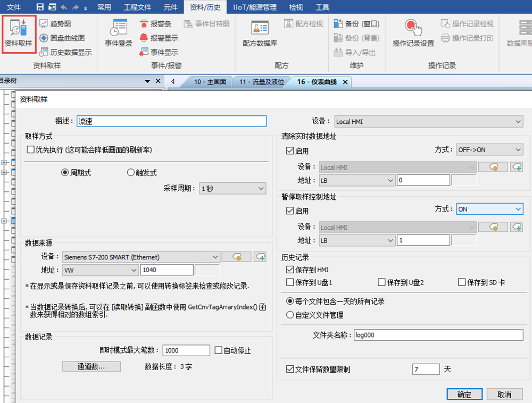Enable the 优先执行 checkbox

click(31, 150)
